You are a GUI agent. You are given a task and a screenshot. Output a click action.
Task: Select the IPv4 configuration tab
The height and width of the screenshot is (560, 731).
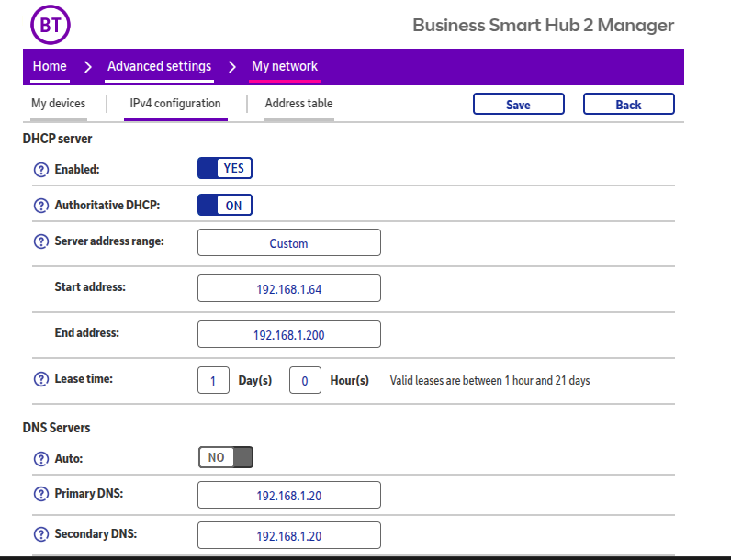(x=175, y=104)
